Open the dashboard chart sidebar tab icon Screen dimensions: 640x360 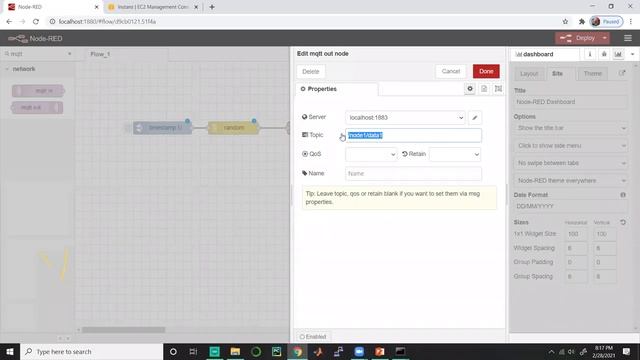click(618, 54)
